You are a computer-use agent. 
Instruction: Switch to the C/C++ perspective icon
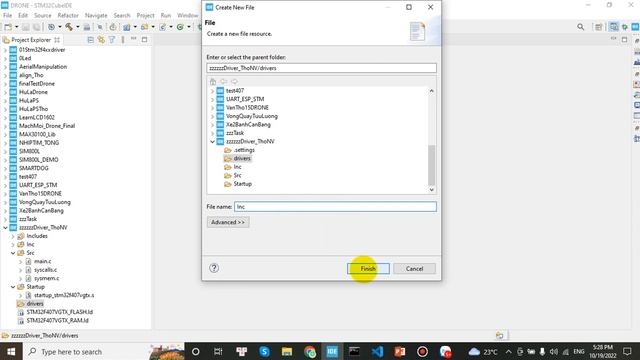tap(613, 27)
